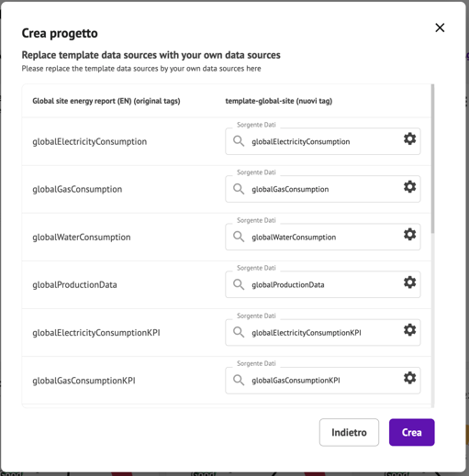Open settings gear for globalProductionData source
This screenshot has width=469, height=476.
point(409,282)
